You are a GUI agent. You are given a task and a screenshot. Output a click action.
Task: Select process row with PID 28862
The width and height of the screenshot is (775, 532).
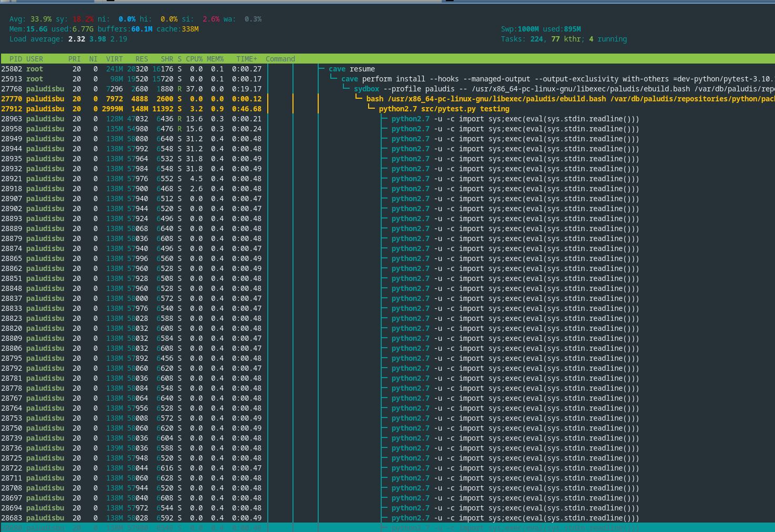[x=387, y=268]
